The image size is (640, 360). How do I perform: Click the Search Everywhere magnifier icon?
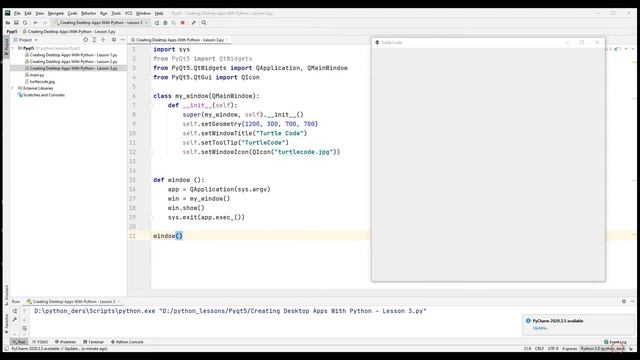[x=204, y=23]
